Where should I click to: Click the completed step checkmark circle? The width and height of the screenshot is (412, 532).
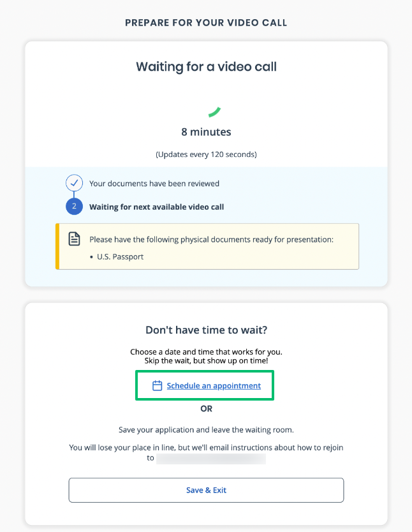click(74, 183)
